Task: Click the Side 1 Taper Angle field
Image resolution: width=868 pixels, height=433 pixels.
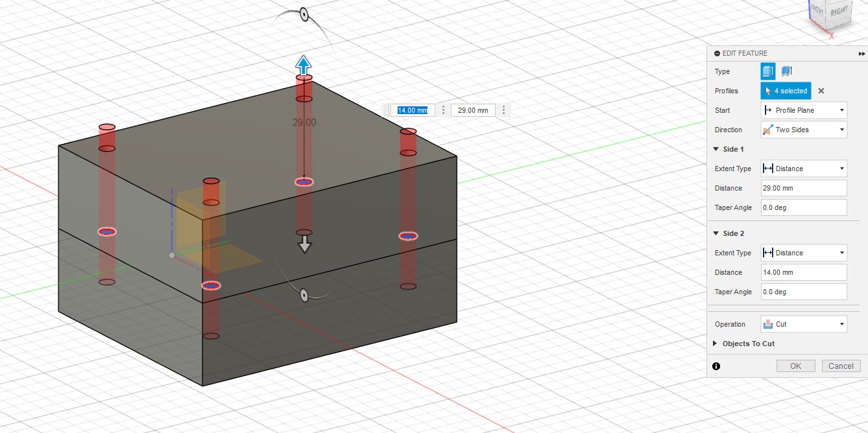Action: 804,207
